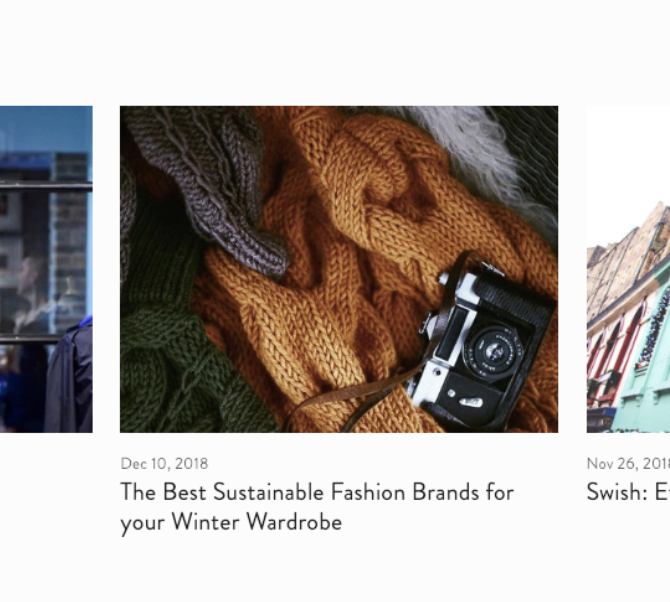Select the Dec 10, 2018 date label
Viewport: 670px width, 602px height.
165,464
